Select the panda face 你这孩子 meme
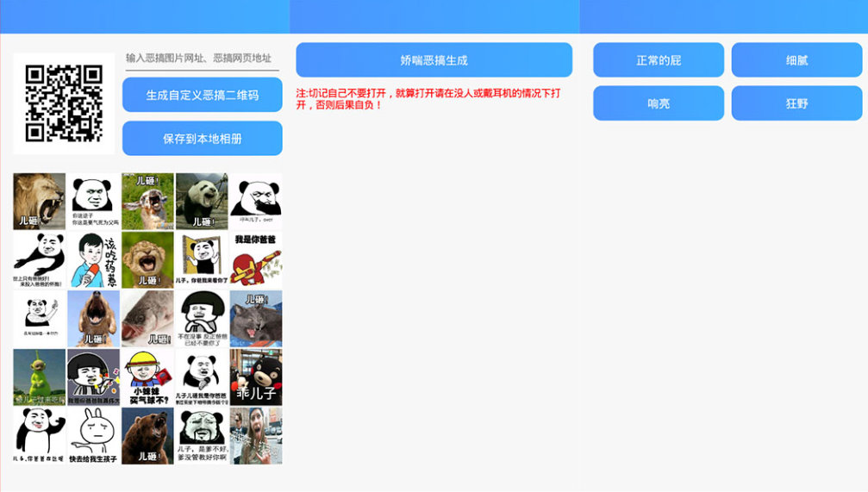This screenshot has height=492, width=868. pyautogui.click(x=94, y=202)
